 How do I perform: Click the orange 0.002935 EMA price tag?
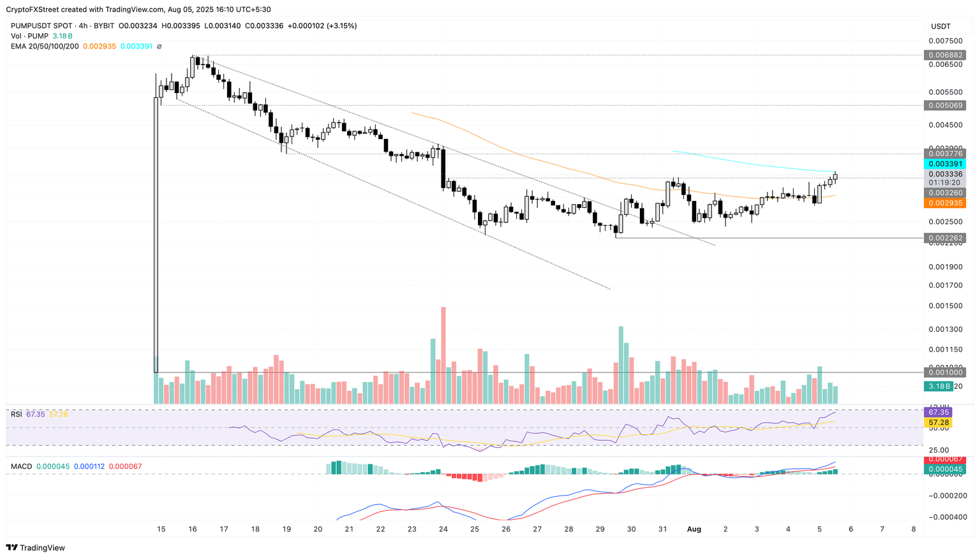coord(945,203)
